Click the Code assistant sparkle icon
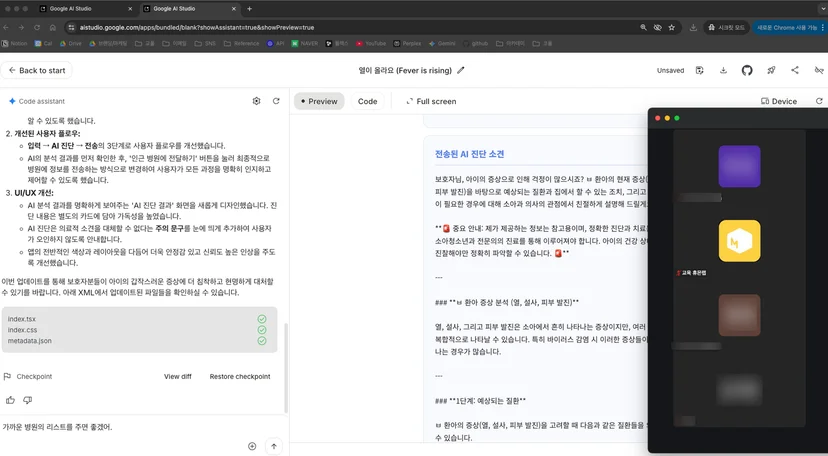This screenshot has width=828, height=456. tap(12, 101)
